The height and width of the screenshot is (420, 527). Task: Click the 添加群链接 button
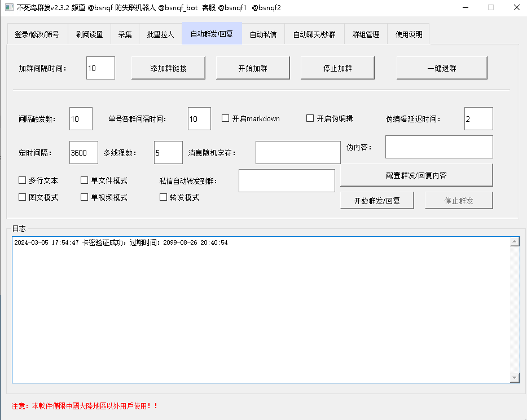click(168, 68)
